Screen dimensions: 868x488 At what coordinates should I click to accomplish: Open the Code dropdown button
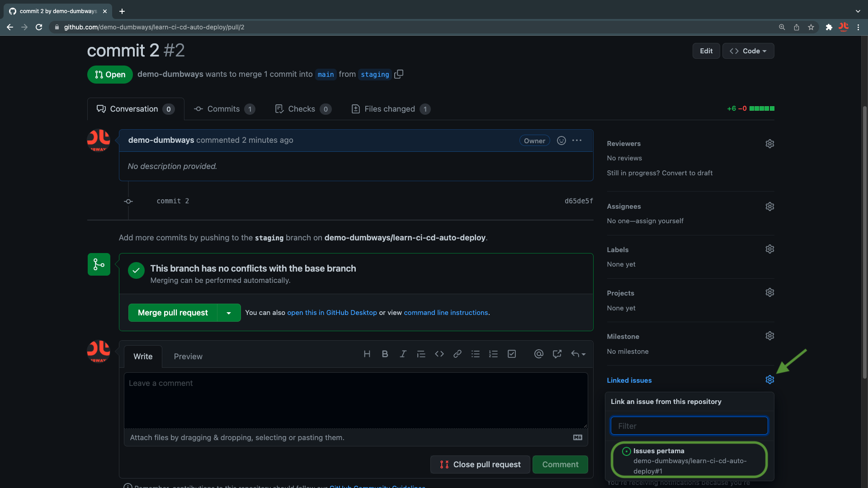coord(748,51)
